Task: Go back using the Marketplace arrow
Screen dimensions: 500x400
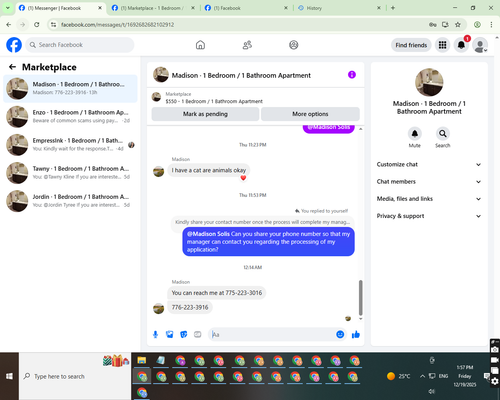Action: [12, 67]
